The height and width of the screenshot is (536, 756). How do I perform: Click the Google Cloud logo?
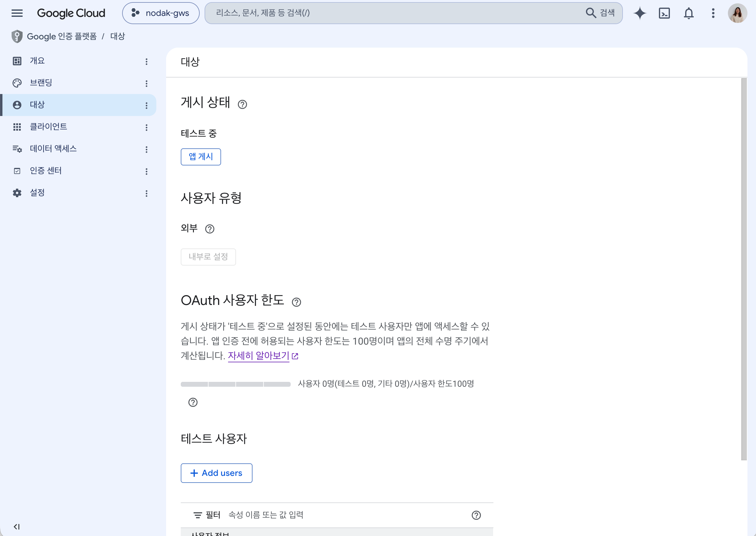pyautogui.click(x=71, y=13)
